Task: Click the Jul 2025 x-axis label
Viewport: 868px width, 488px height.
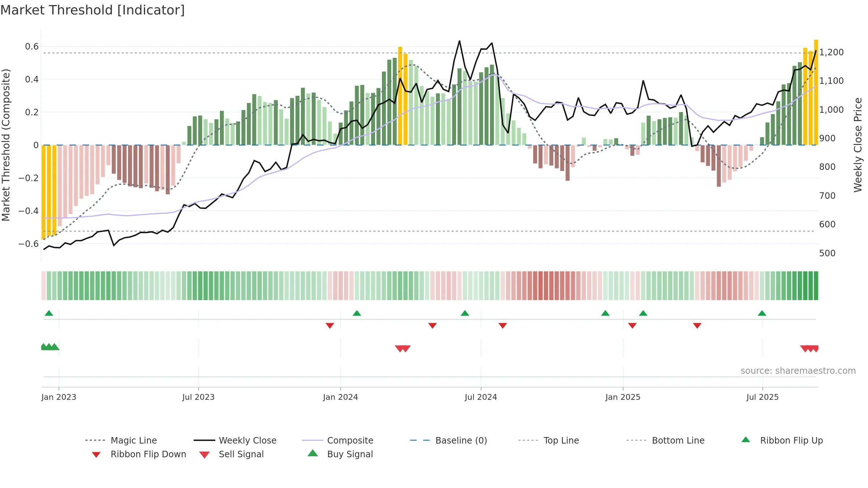Action: (x=763, y=397)
